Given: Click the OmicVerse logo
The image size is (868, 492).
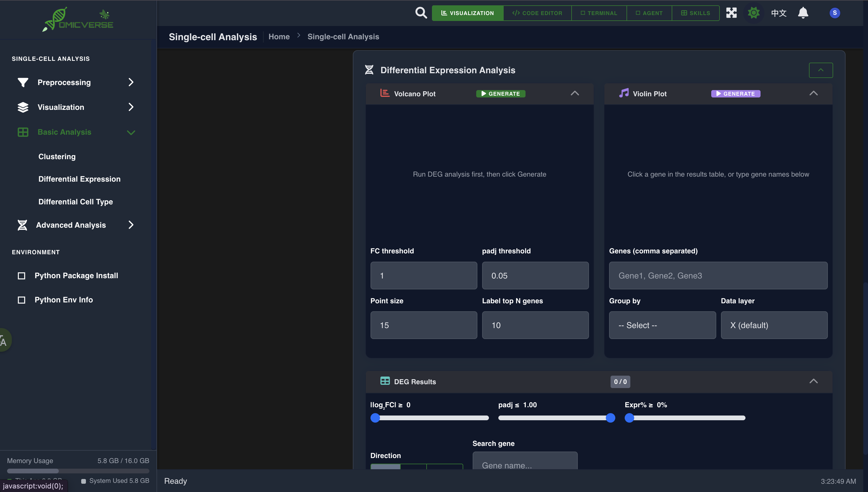Looking at the screenshot, I should click(x=77, y=19).
